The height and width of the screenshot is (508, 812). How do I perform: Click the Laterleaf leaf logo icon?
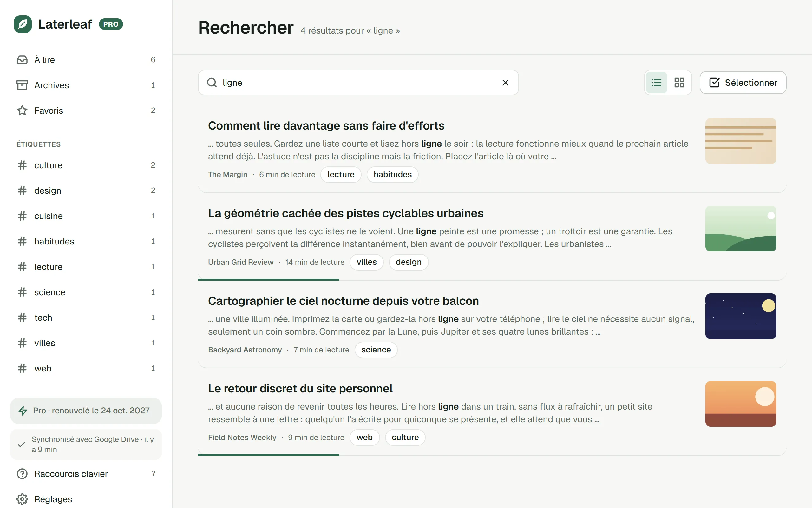point(23,24)
